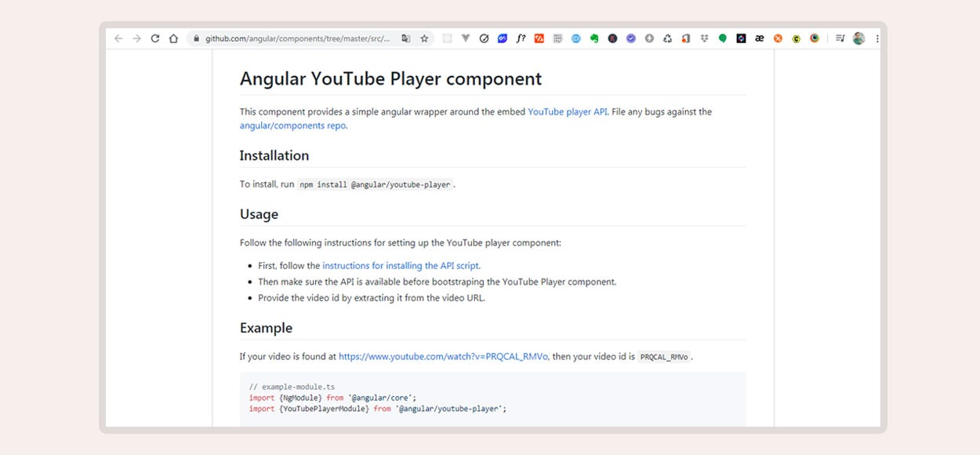Click the Dropbox extension icon
The height and width of the screenshot is (455, 980).
tap(704, 38)
